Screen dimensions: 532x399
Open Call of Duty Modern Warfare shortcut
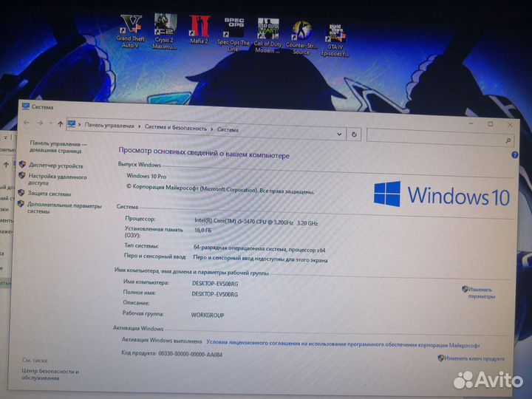(x=267, y=31)
